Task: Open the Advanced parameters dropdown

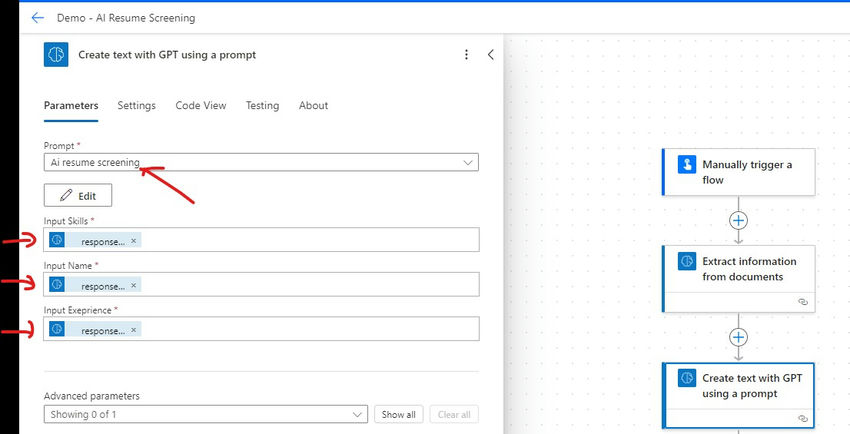Action: [205, 414]
